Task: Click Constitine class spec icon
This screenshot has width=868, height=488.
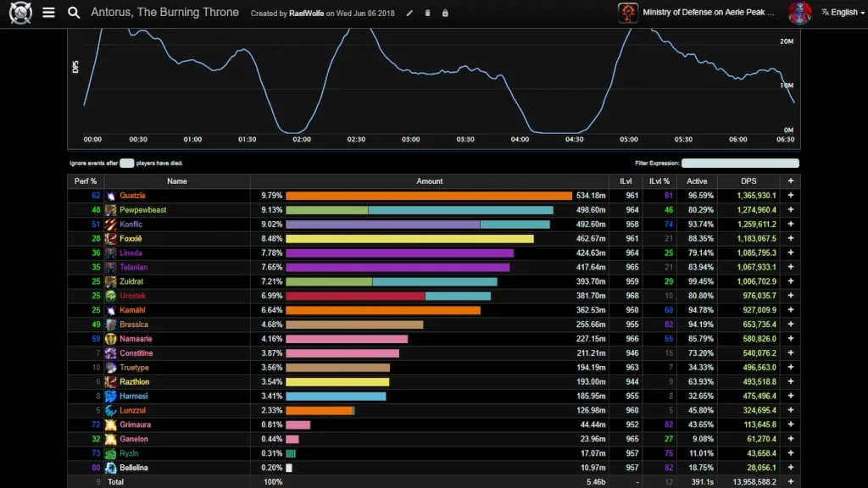Action: coord(111,353)
